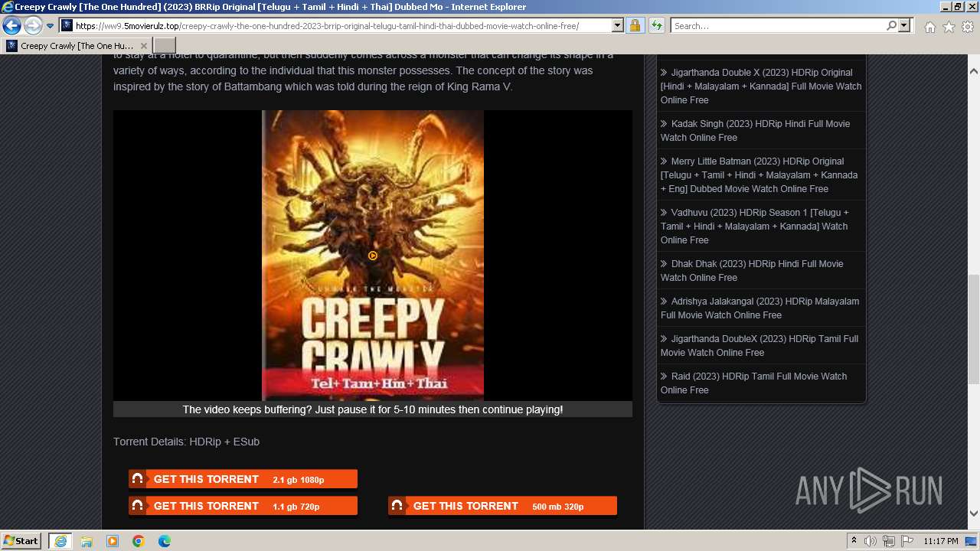This screenshot has width=980, height=551.
Task: Close the Creepy Crawly tab
Action: [x=143, y=46]
